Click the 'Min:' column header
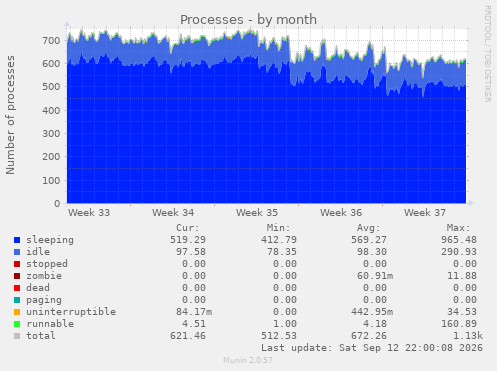 point(278,228)
